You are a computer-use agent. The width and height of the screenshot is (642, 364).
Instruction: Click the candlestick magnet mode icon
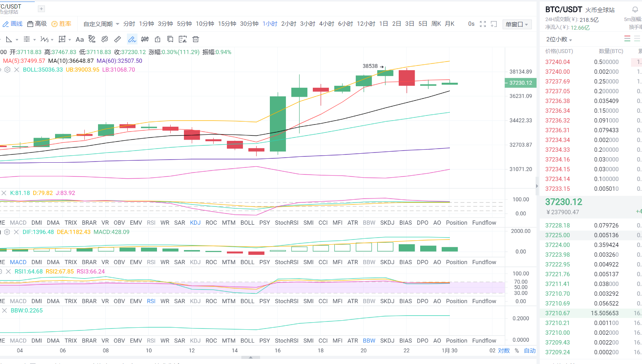point(145,39)
